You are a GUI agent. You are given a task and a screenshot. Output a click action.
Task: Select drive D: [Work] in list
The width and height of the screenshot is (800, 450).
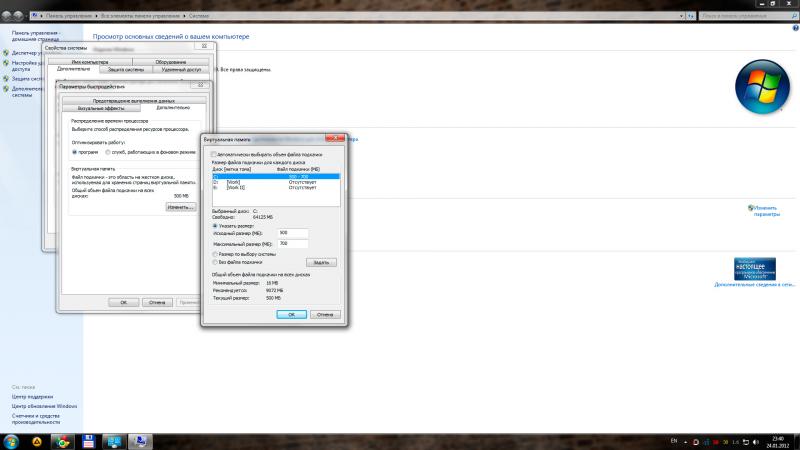click(276, 182)
